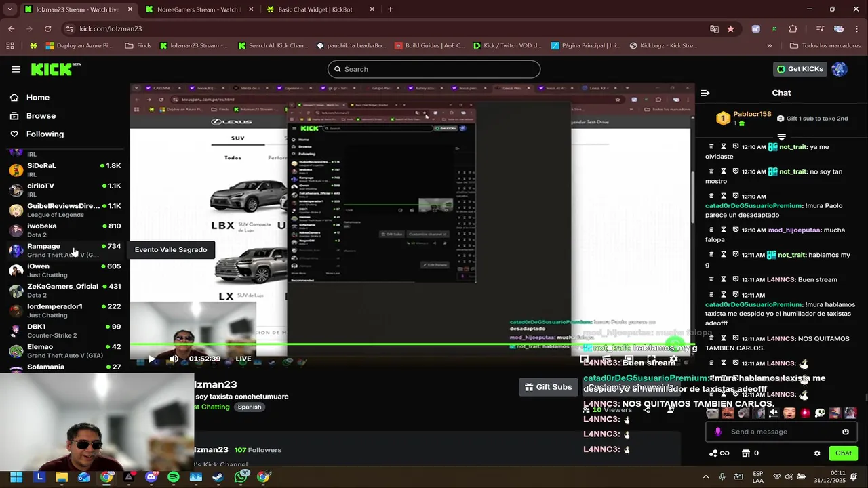This screenshot has width=868, height=488.
Task: Collapse chat with the arrow icon
Action: pos(705,93)
